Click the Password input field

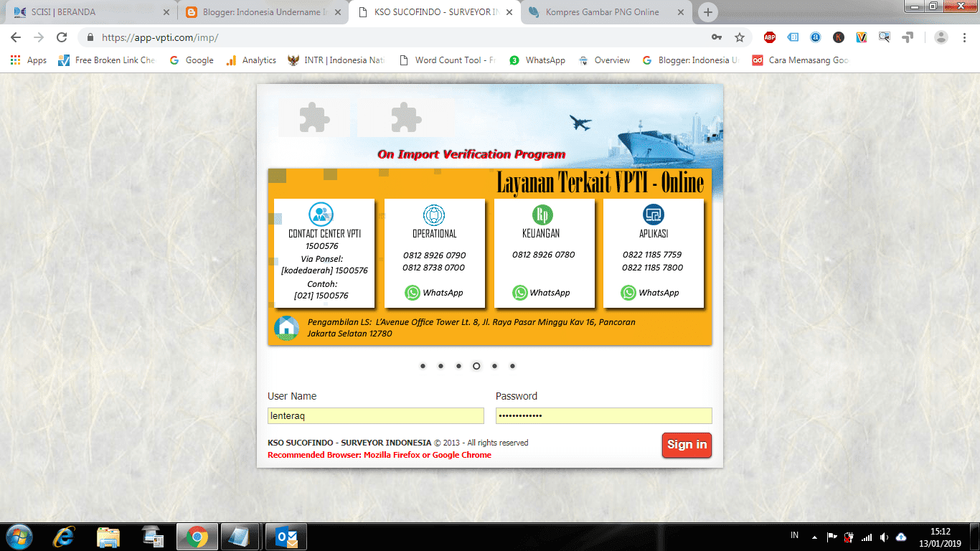tap(604, 415)
